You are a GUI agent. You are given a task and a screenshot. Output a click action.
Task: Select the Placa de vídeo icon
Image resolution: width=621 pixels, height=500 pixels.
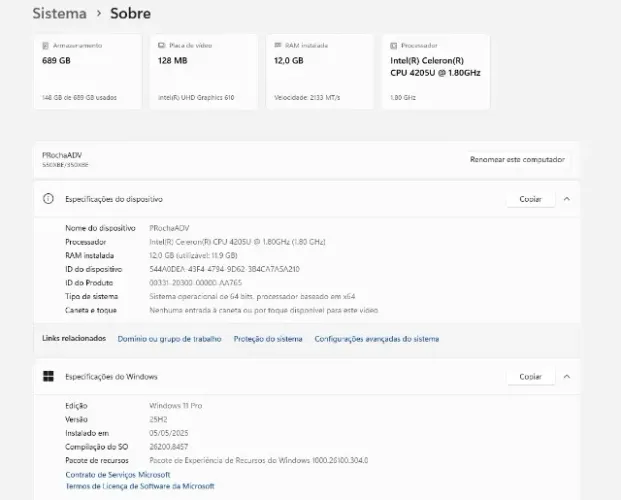click(162, 46)
